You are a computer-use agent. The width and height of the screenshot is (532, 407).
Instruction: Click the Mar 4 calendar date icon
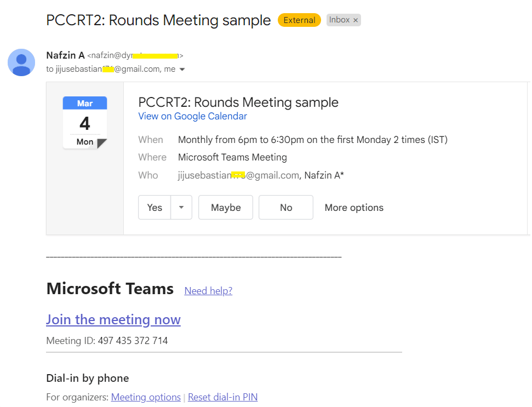coord(85,123)
